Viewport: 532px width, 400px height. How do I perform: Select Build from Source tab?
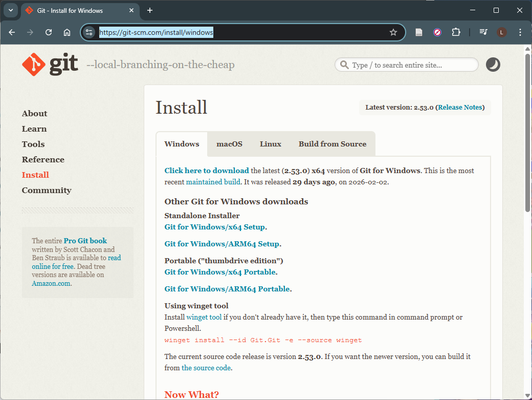click(332, 144)
